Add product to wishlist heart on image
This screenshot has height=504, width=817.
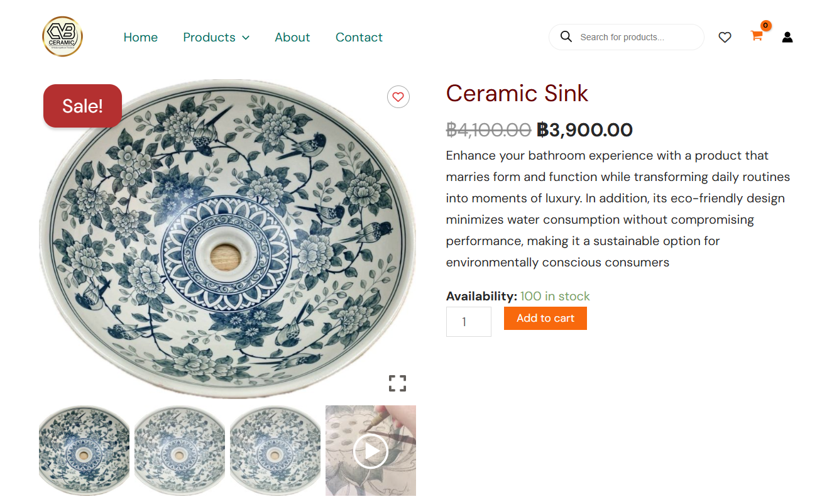[398, 97]
